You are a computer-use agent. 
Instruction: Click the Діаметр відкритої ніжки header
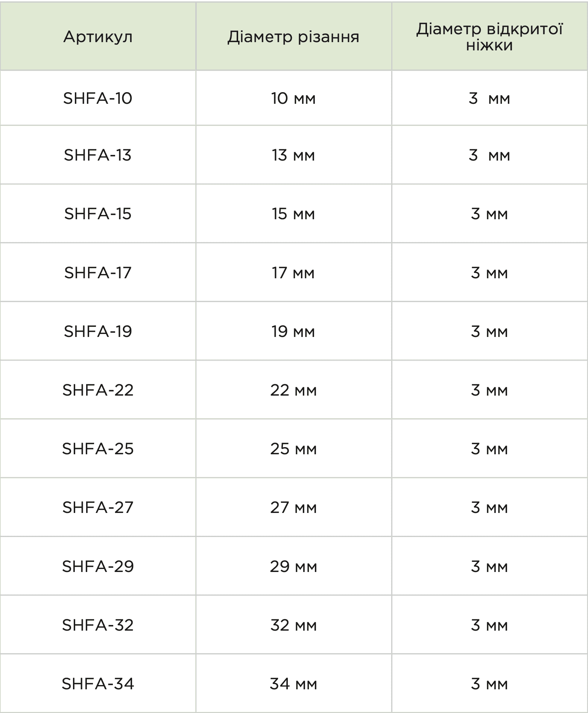pos(489,36)
